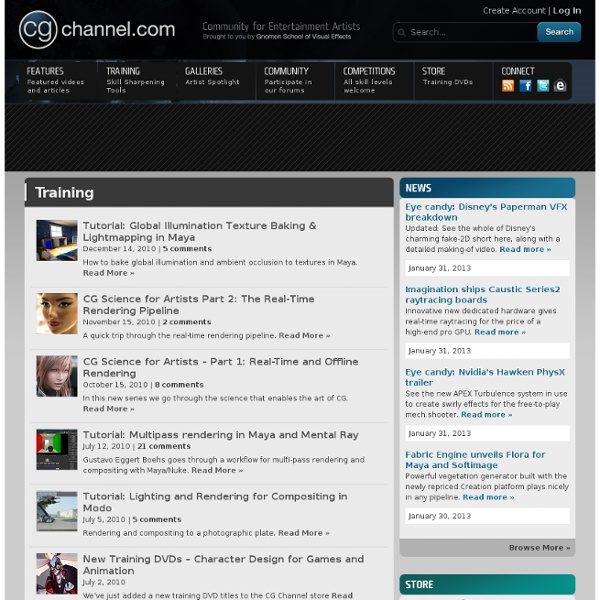Screen dimensions: 600x600
Task: Open Disney's Paperman VFX breakdown news
Action: (x=486, y=212)
